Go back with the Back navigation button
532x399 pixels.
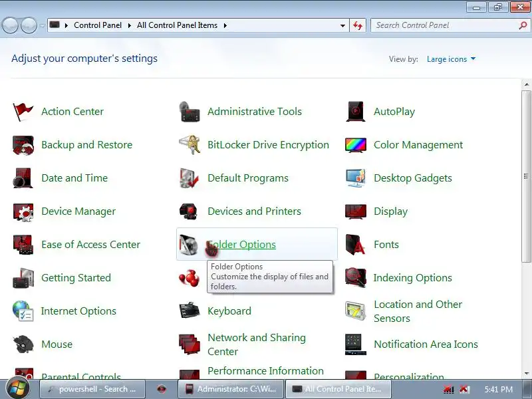[x=10, y=25]
